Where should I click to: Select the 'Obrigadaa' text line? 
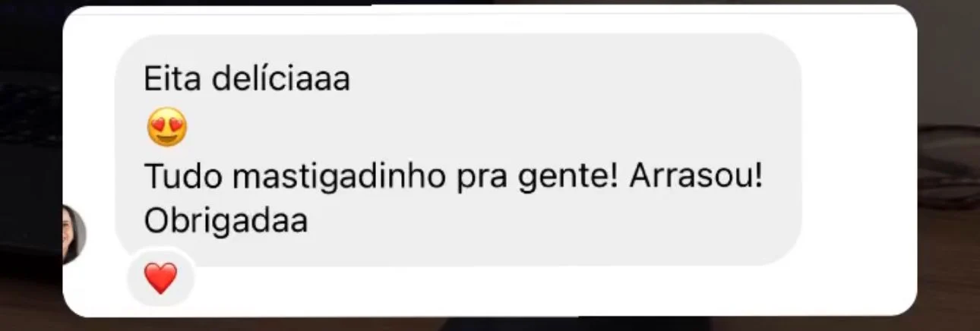click(226, 221)
